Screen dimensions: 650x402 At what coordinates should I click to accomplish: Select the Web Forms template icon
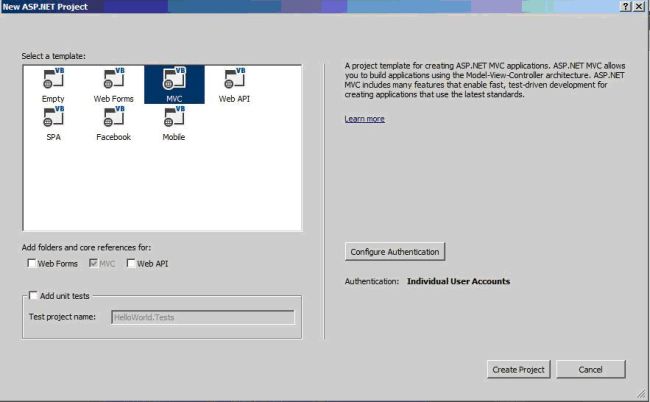coord(114,78)
